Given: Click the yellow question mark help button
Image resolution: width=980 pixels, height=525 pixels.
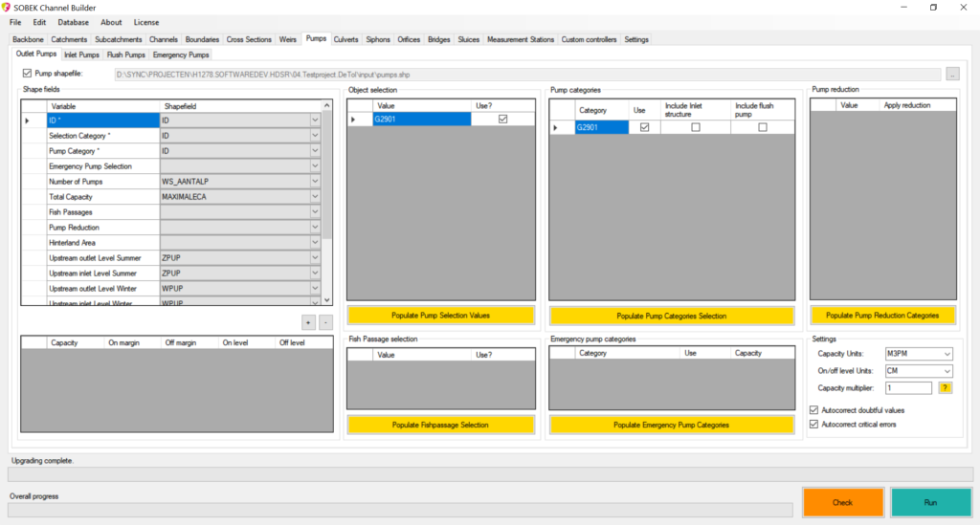Looking at the screenshot, I should (x=945, y=387).
